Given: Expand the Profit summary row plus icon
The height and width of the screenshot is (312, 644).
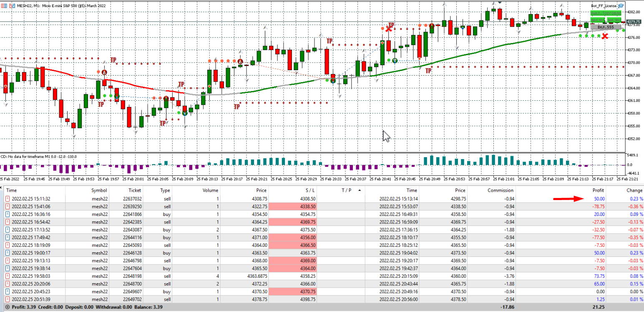Looking at the screenshot, I should [8, 307].
